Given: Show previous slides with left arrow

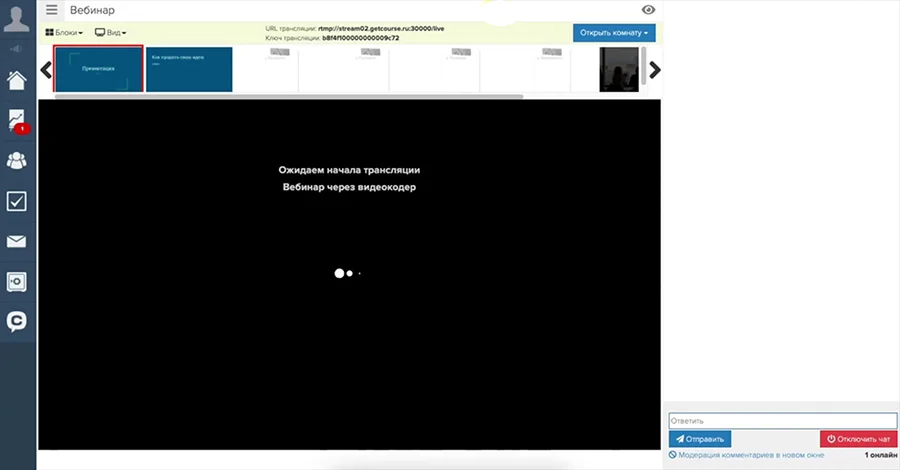Looking at the screenshot, I should (x=46, y=70).
